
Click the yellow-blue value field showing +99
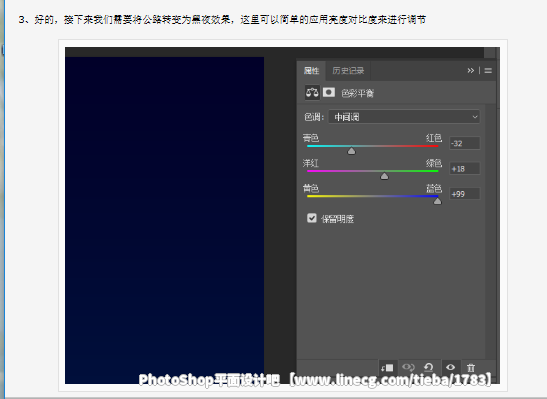coord(464,194)
